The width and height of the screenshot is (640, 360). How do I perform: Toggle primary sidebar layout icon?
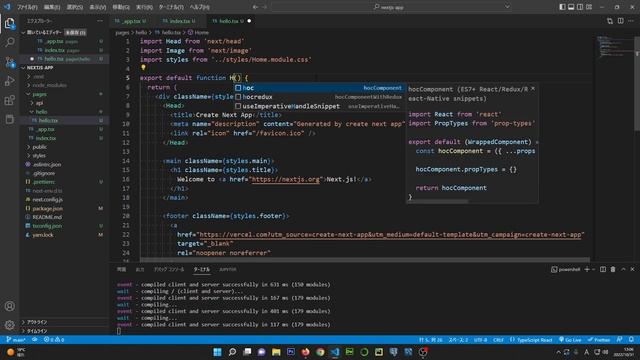(x=562, y=7)
